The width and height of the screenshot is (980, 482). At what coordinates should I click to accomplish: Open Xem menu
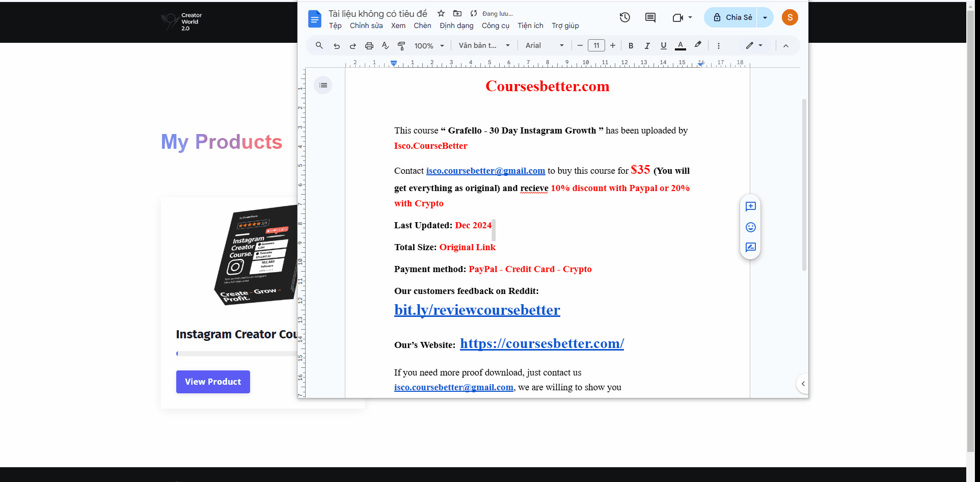pyautogui.click(x=398, y=25)
